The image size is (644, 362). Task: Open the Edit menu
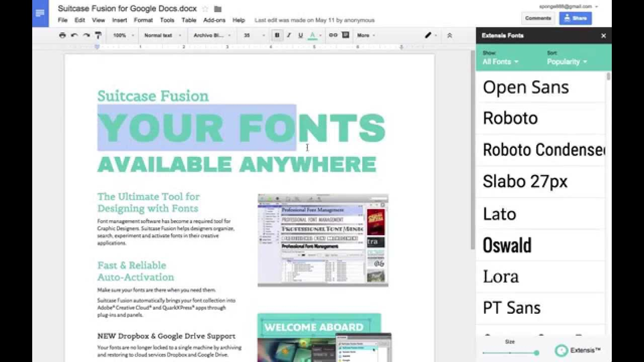click(x=79, y=20)
